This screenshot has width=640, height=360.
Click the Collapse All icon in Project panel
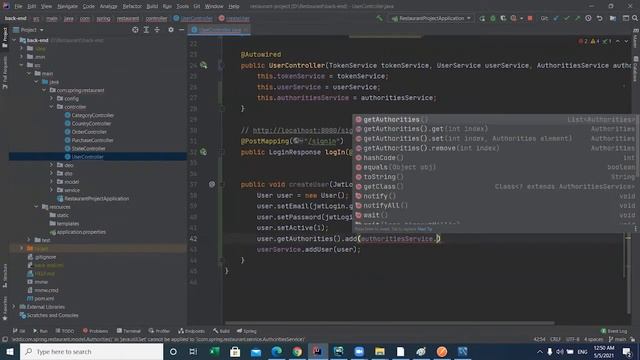pos(157,30)
